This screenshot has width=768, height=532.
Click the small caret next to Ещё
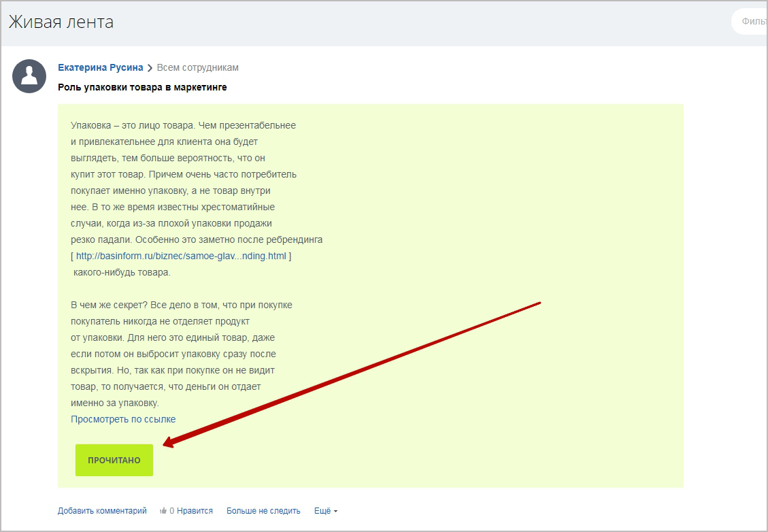click(335, 512)
